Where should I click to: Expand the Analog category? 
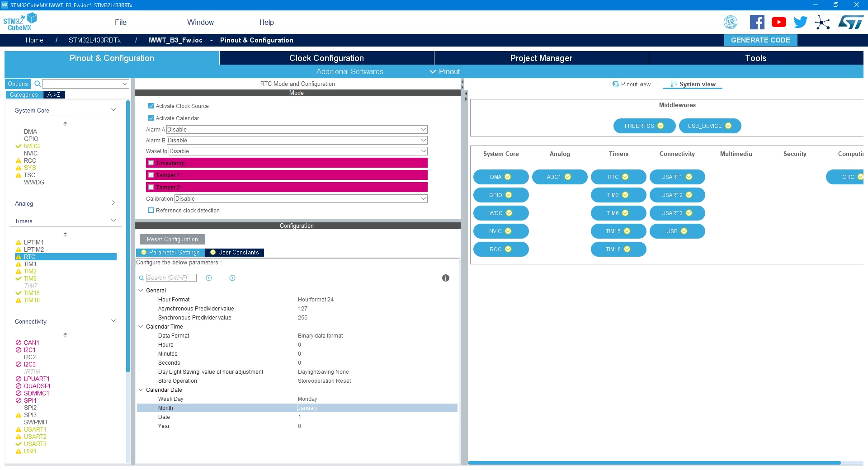65,203
